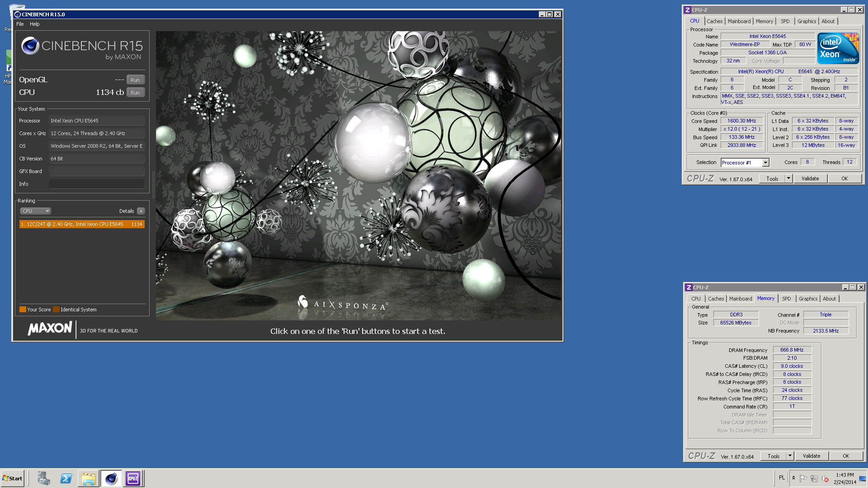Screen dimensions: 868x488
Task: Switch to Mainboard tab in bottom CPU-Z
Action: click(x=741, y=299)
